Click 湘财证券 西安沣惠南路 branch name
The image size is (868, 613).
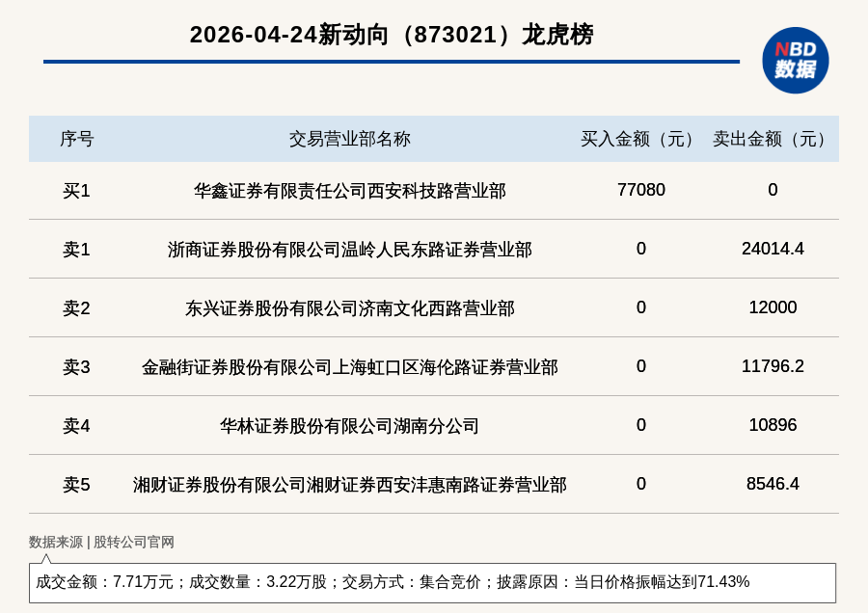(349, 485)
